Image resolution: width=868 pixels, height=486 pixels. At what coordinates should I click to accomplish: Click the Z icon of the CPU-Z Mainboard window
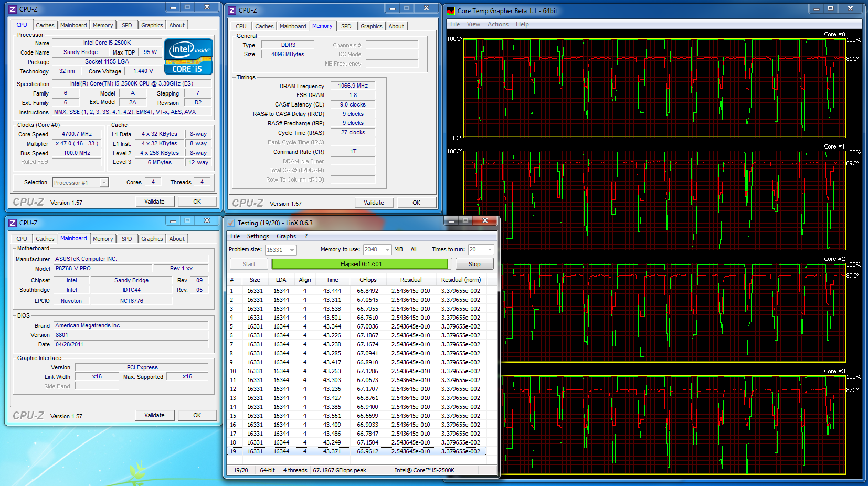pyautogui.click(x=13, y=223)
